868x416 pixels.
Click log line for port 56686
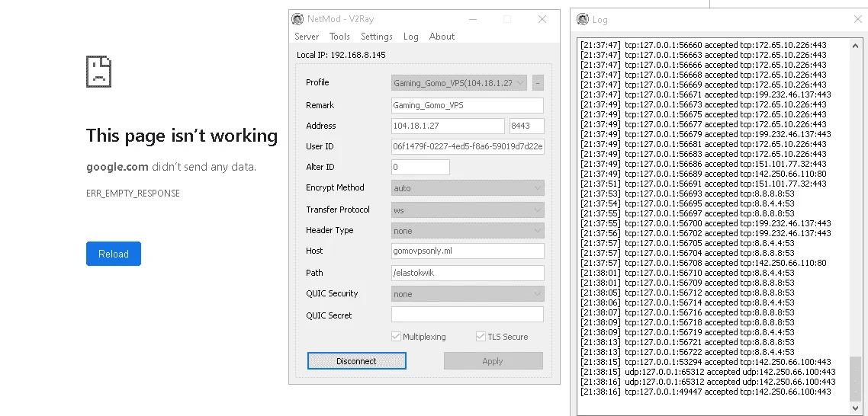pos(703,164)
